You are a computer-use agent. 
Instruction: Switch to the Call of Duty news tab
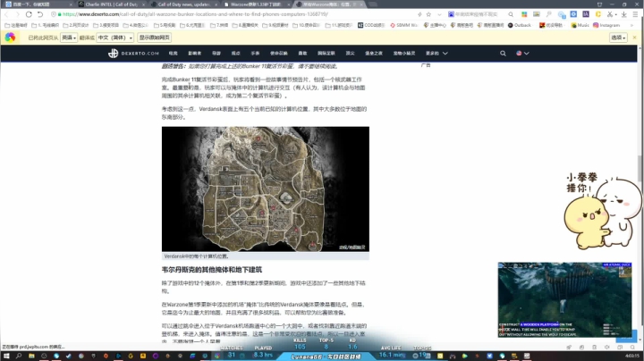(183, 4)
